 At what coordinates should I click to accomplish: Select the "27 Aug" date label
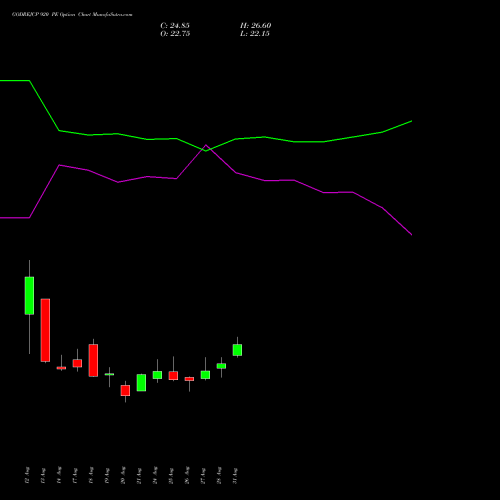203,475
